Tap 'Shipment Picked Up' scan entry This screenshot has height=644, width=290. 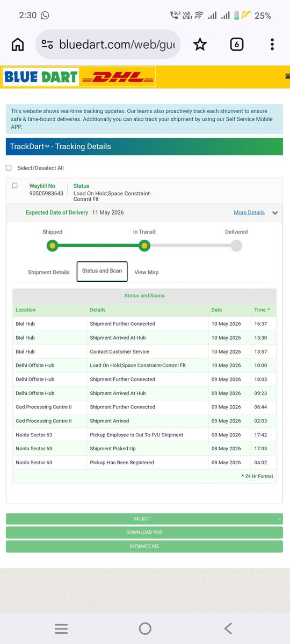pyautogui.click(x=113, y=449)
